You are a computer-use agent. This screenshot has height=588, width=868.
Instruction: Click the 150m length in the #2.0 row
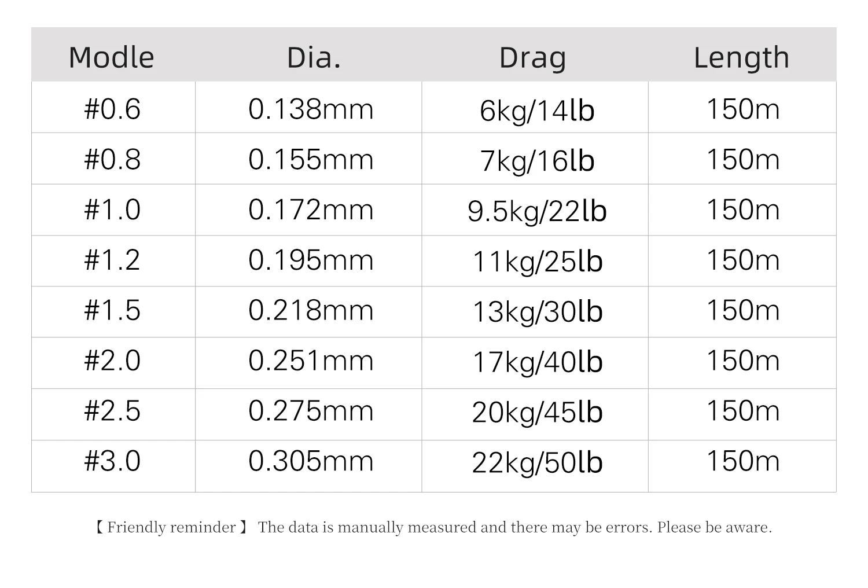743,361
